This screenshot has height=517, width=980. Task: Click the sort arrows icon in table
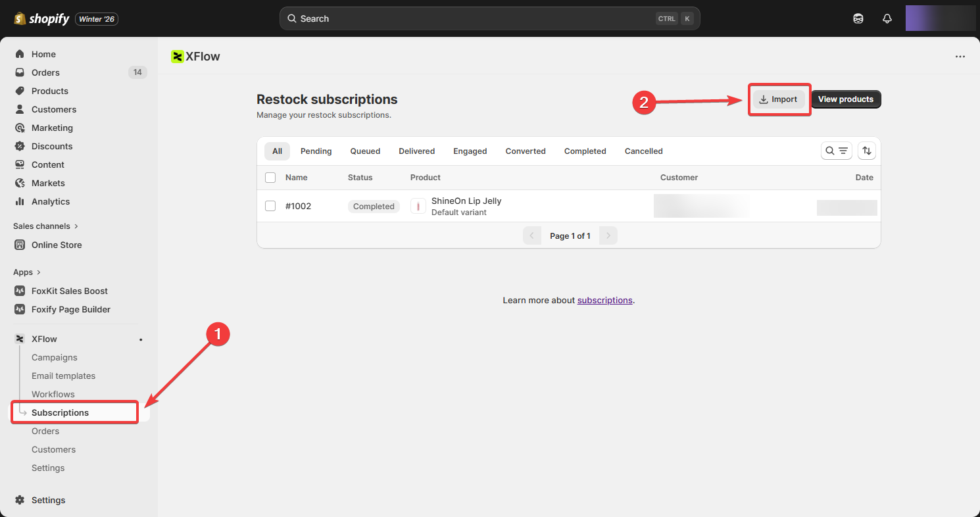coord(866,151)
